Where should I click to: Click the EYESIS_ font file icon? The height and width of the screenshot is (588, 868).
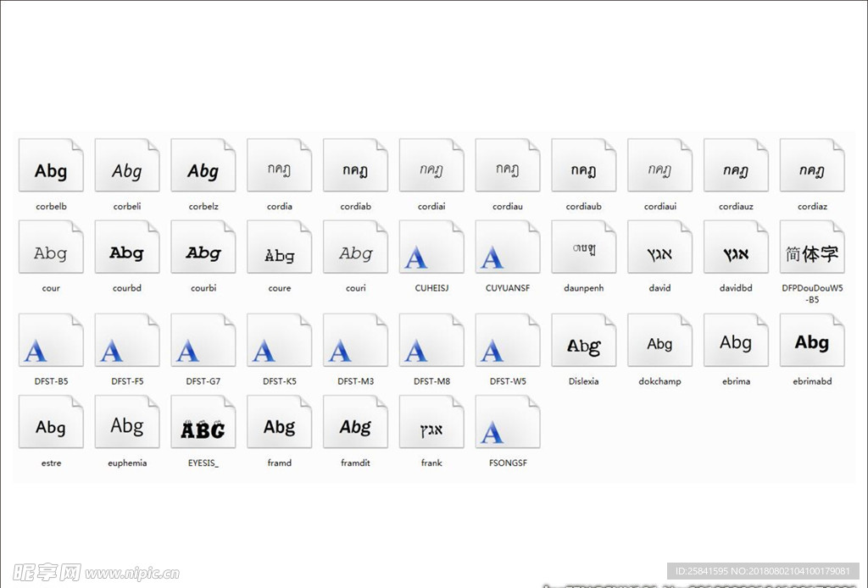203,424
